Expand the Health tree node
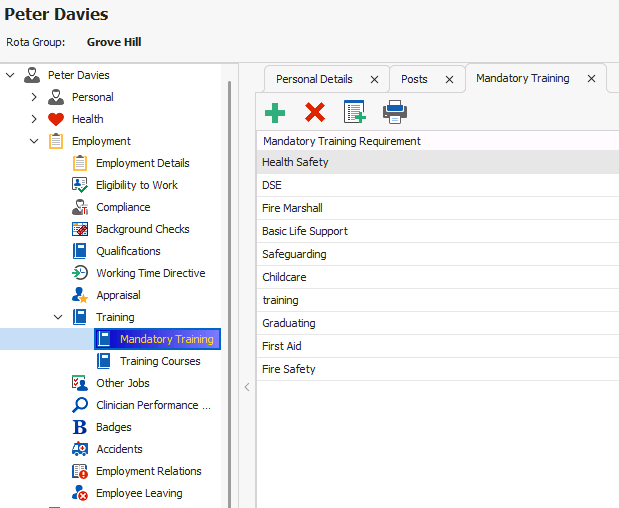 (x=34, y=119)
